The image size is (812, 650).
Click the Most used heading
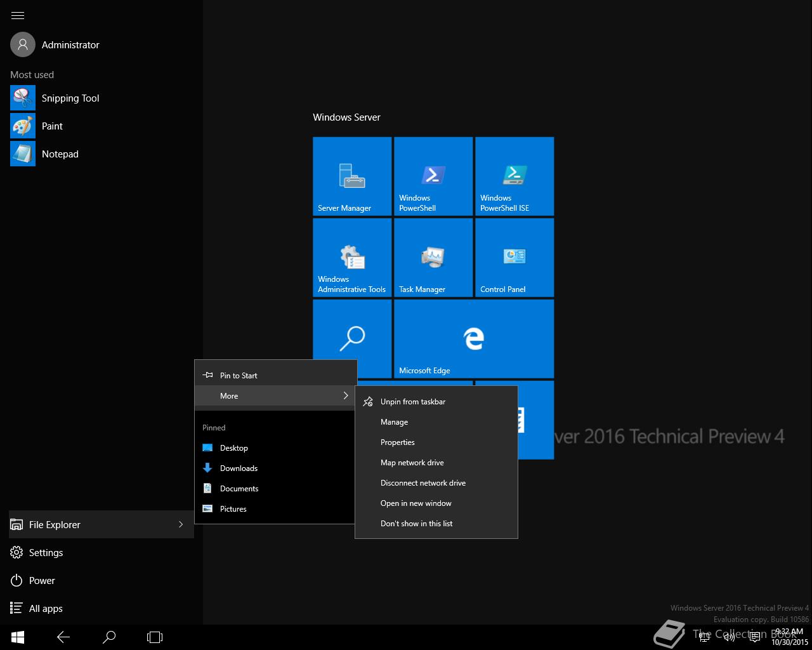coord(32,75)
